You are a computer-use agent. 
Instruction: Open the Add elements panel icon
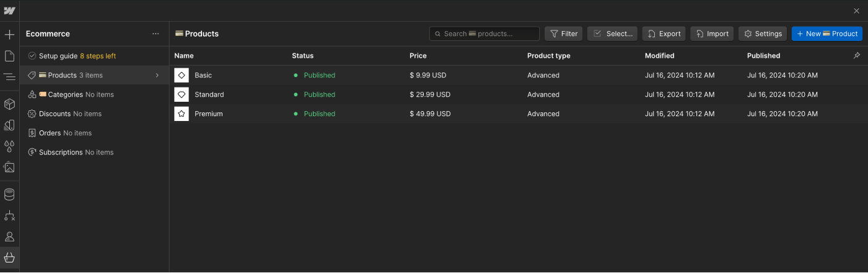tap(9, 35)
